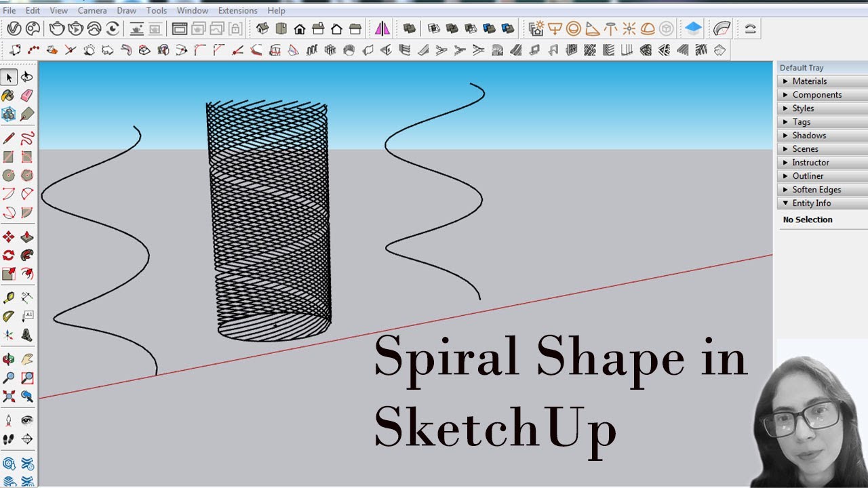Viewport: 868px width, 488px height.
Task: Click the Outer Shell solid tool
Action: (410, 28)
